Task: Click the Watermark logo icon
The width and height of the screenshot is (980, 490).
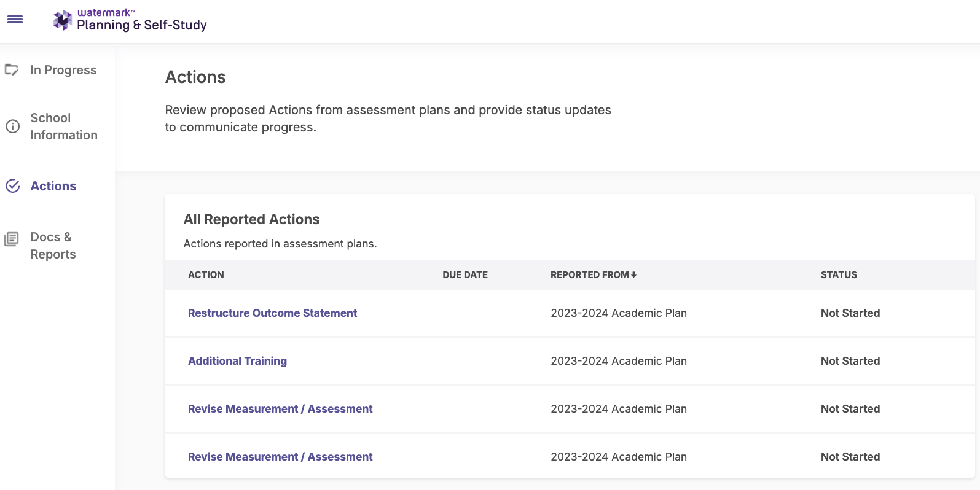Action: [x=63, y=20]
